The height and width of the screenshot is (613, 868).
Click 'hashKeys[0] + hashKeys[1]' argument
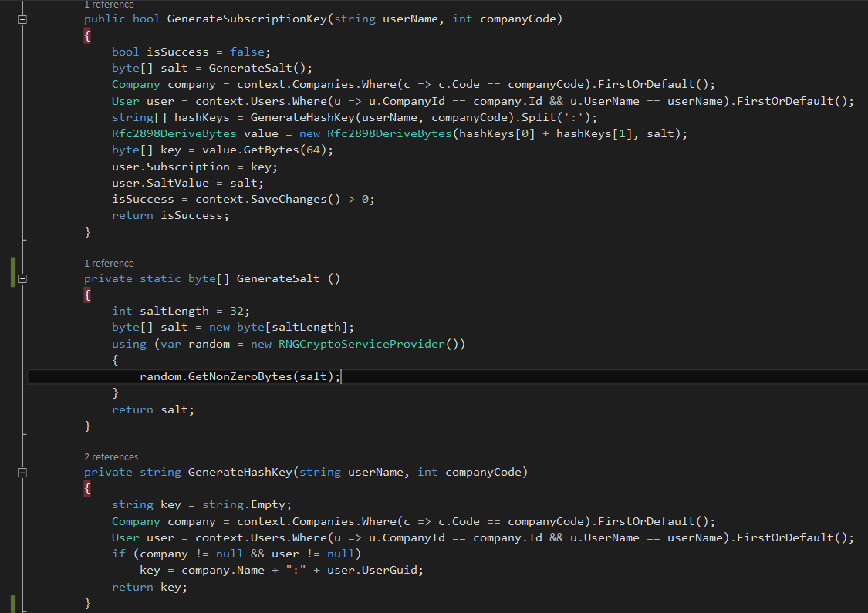(545, 134)
